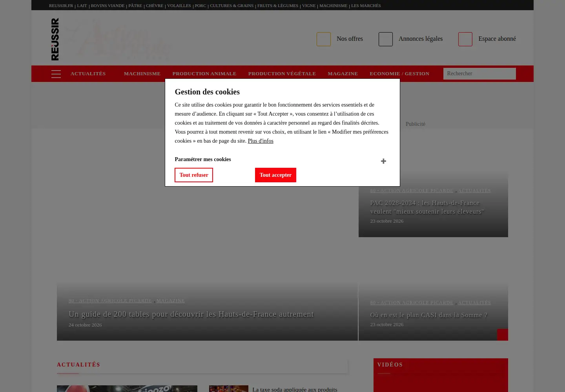Go to REUSSIR.FR top link

61,5
